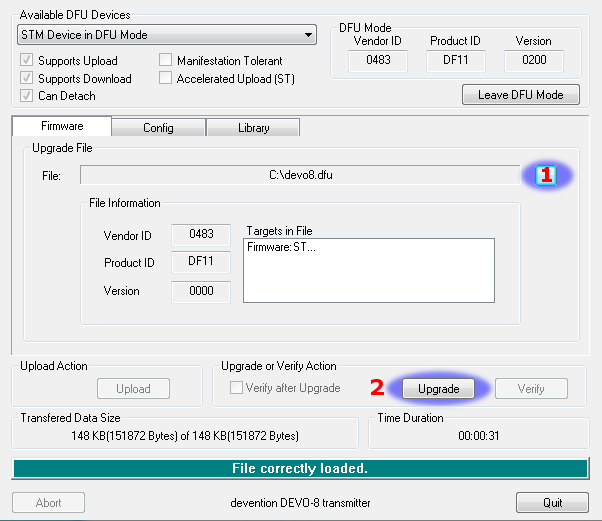Enable Accelerated Upload (ST) checkbox
The image size is (602, 521).
(x=166, y=79)
